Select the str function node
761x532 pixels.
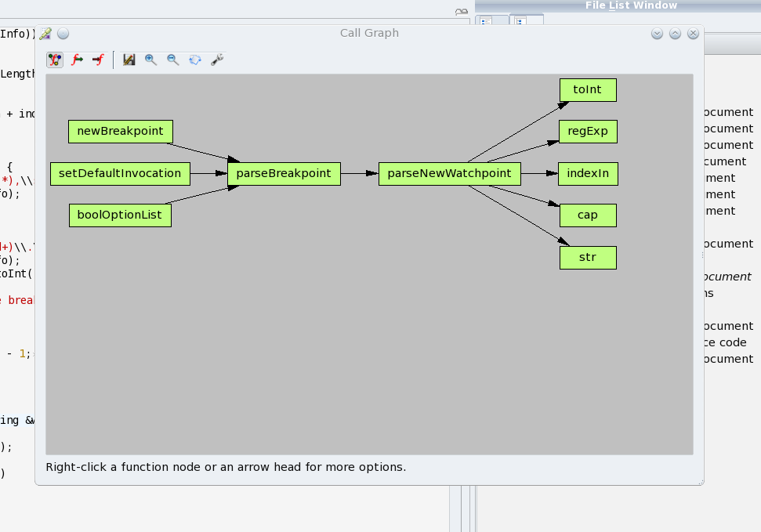pos(588,258)
